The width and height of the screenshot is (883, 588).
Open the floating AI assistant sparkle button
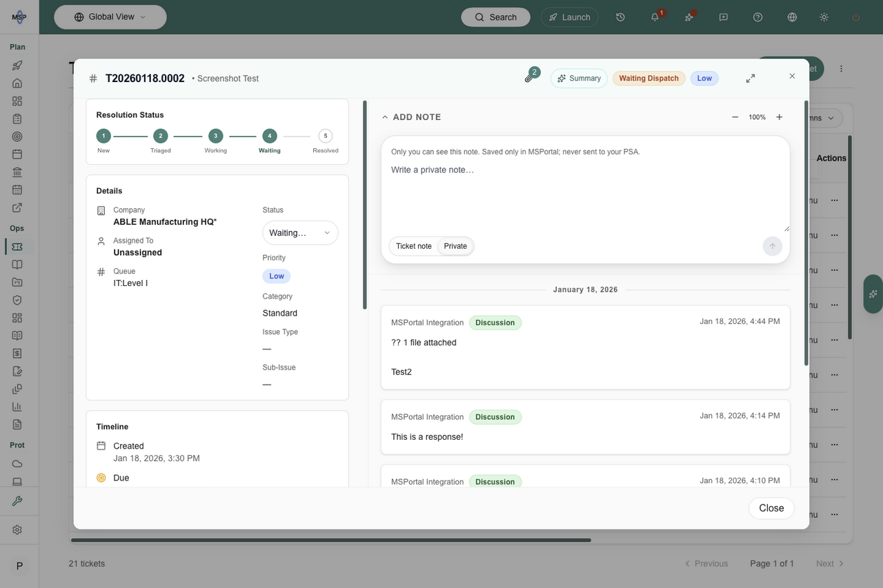click(873, 294)
